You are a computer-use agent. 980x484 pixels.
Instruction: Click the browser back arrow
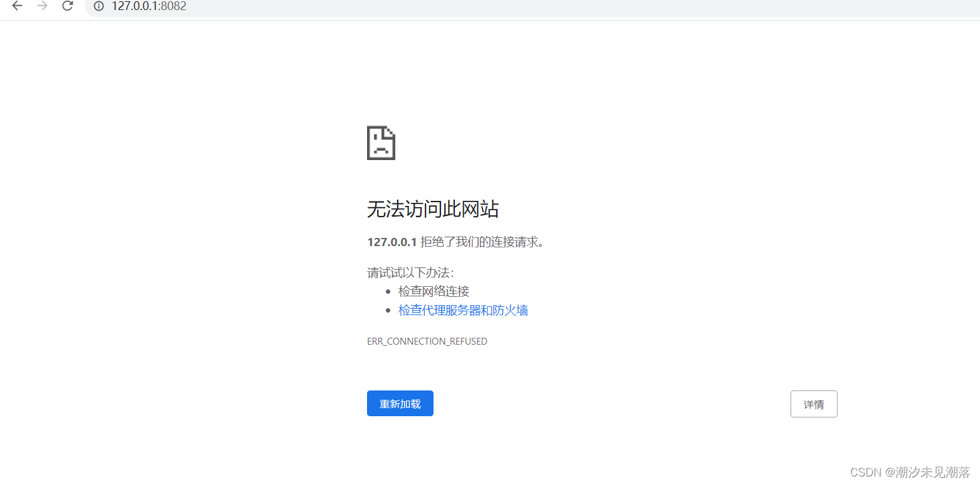click(x=16, y=7)
